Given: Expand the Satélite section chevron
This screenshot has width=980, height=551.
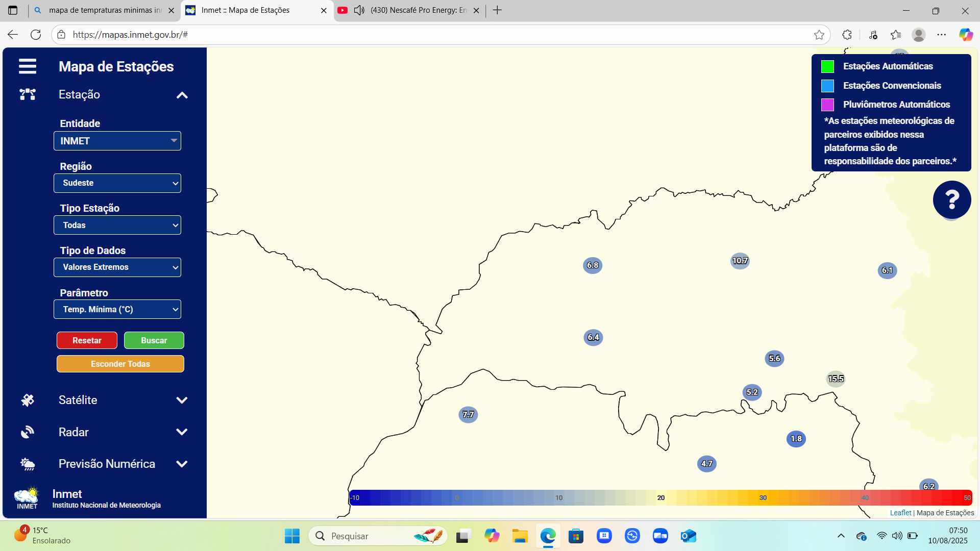Looking at the screenshot, I should click(x=182, y=400).
